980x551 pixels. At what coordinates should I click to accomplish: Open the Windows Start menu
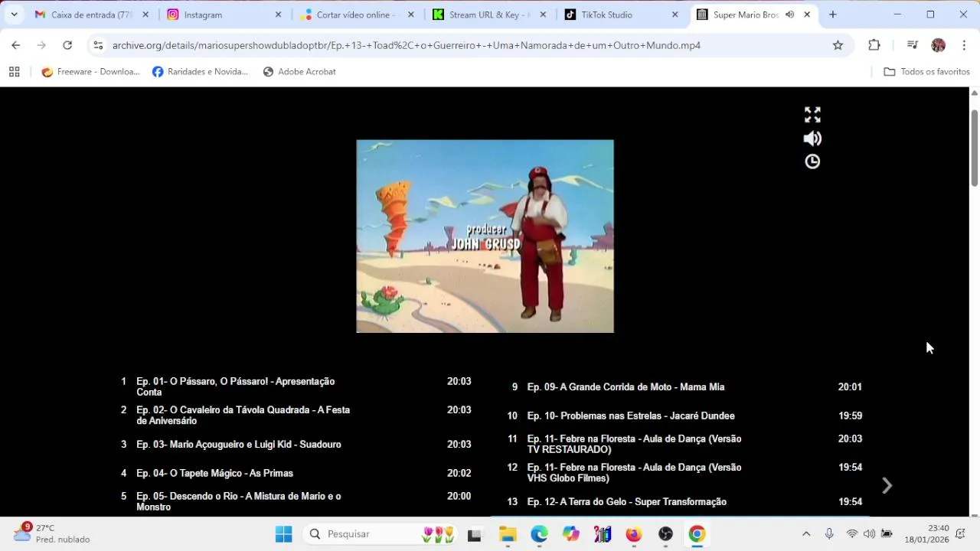click(283, 534)
